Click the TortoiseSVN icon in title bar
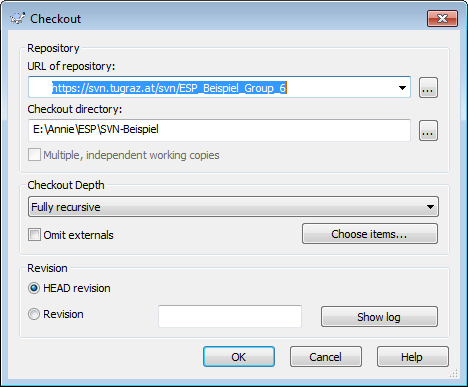This screenshot has width=468, height=387. tap(17, 18)
